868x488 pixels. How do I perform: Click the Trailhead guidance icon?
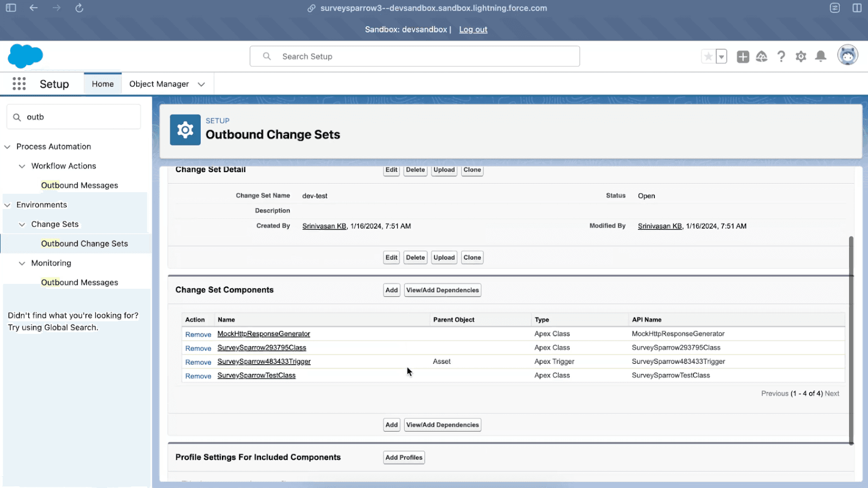[762, 56]
